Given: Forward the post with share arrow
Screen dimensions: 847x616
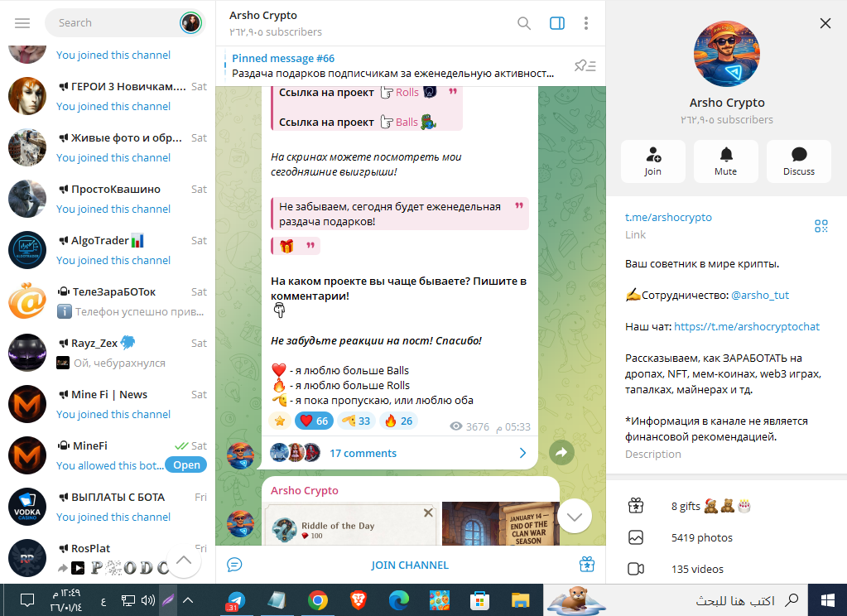Looking at the screenshot, I should pyautogui.click(x=562, y=453).
